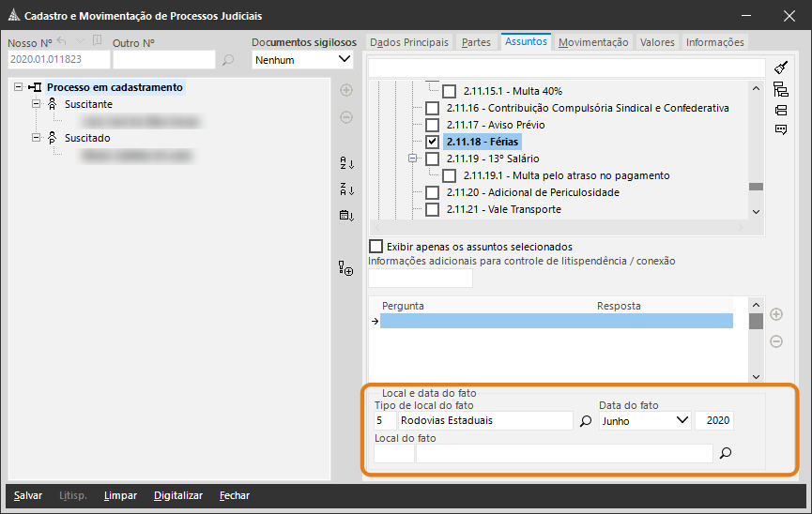Click the brush icon beside the subject search field
The width and height of the screenshot is (812, 514).
click(x=780, y=68)
